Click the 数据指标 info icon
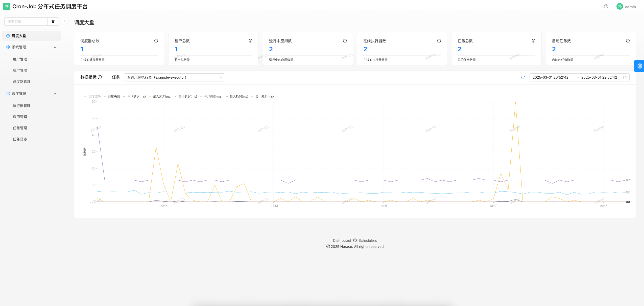Screen dimensions: 644x306 click(x=100, y=77)
